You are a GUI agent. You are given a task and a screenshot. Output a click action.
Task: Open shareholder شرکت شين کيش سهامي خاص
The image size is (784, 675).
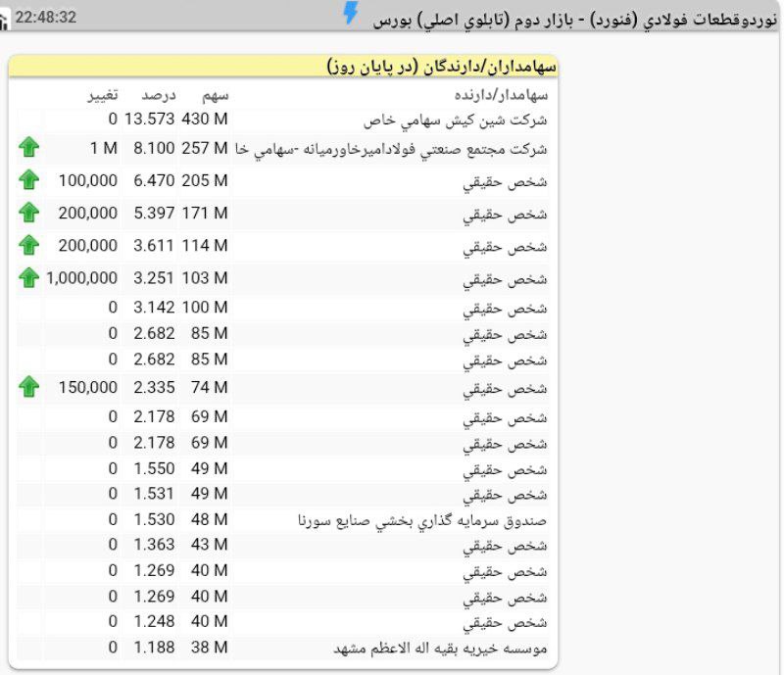pos(455,121)
